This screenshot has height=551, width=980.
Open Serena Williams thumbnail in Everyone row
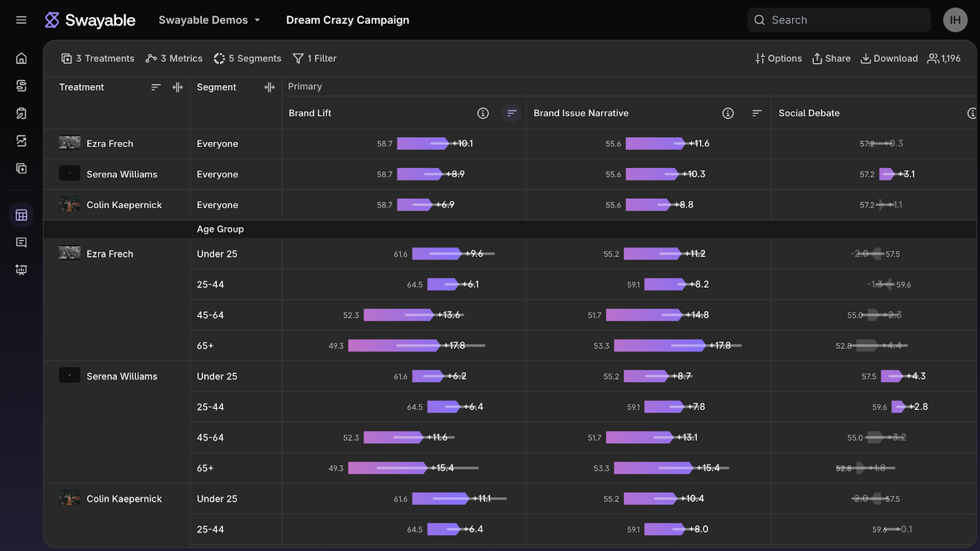point(70,173)
